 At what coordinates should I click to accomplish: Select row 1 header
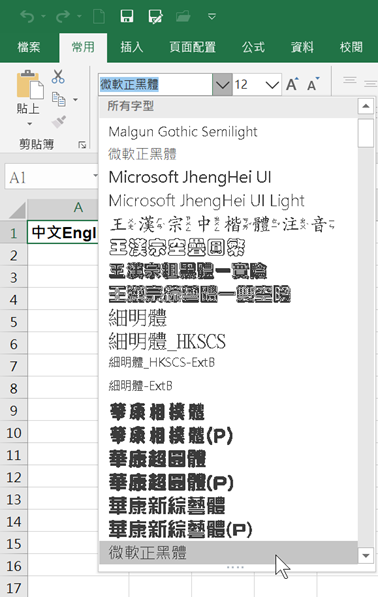coord(14,233)
